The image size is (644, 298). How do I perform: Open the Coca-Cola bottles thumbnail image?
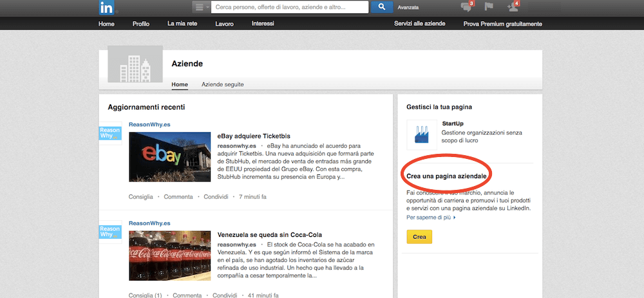[x=169, y=256]
